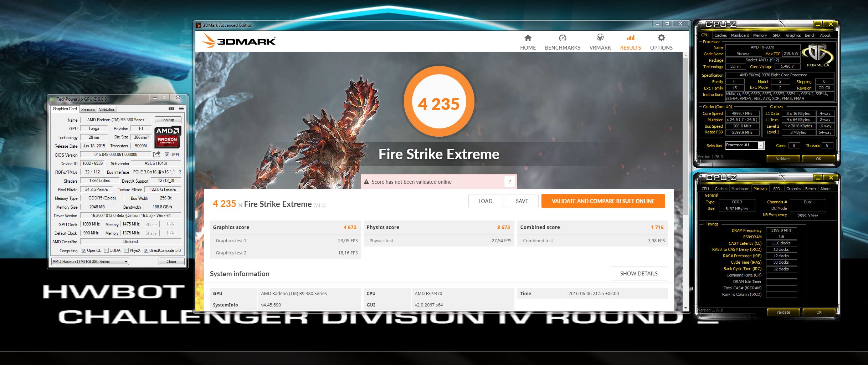Toggle the DirectCompute 5.0 checkbox

pos(146,250)
